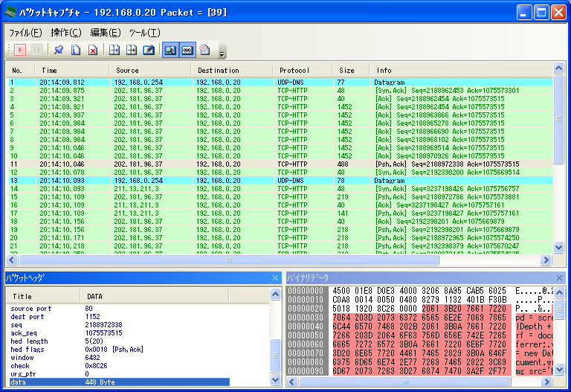Click binary panel horizontal scroll right arrow
Viewport: 571px width, 392px height.
pos(546,382)
